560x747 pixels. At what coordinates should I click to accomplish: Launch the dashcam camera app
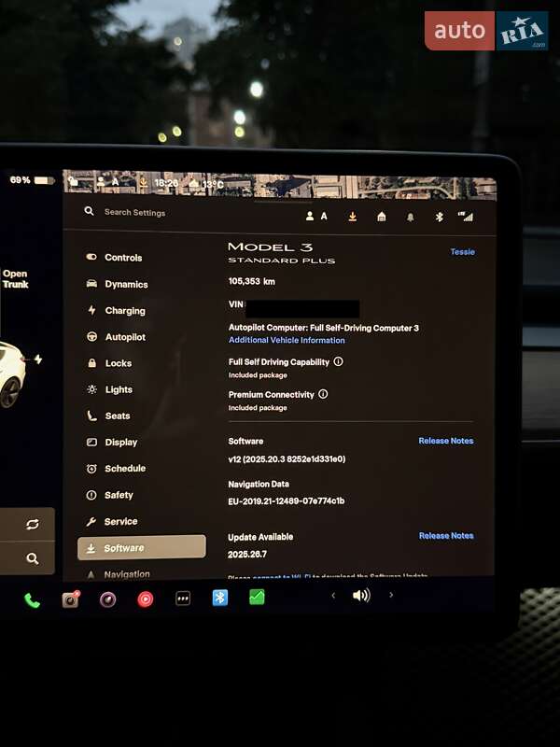(x=70, y=599)
